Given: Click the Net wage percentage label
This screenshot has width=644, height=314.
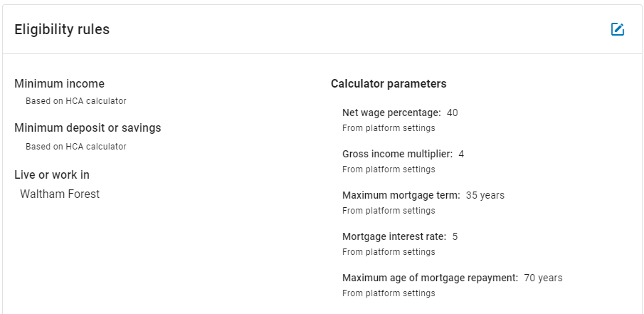Looking at the screenshot, I should click(391, 112).
